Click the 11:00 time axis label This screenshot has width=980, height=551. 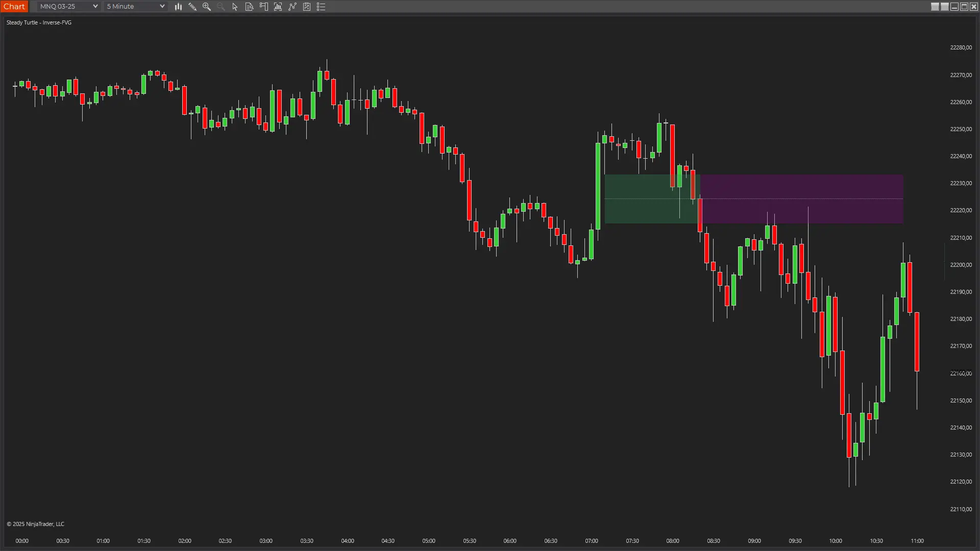click(917, 541)
